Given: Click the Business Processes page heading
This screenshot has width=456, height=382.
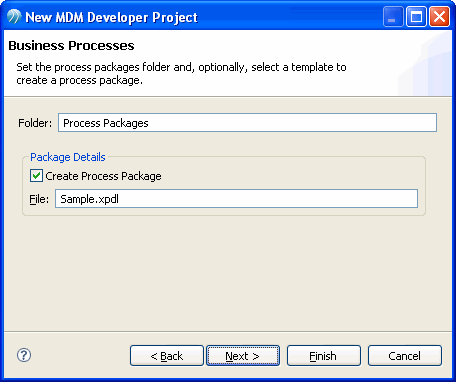Looking at the screenshot, I should 71,46.
